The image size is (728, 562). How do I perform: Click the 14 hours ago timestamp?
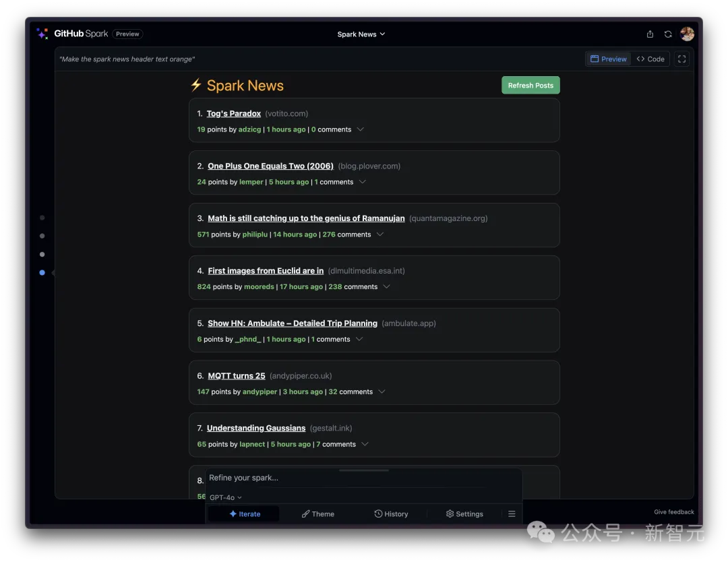coord(295,235)
